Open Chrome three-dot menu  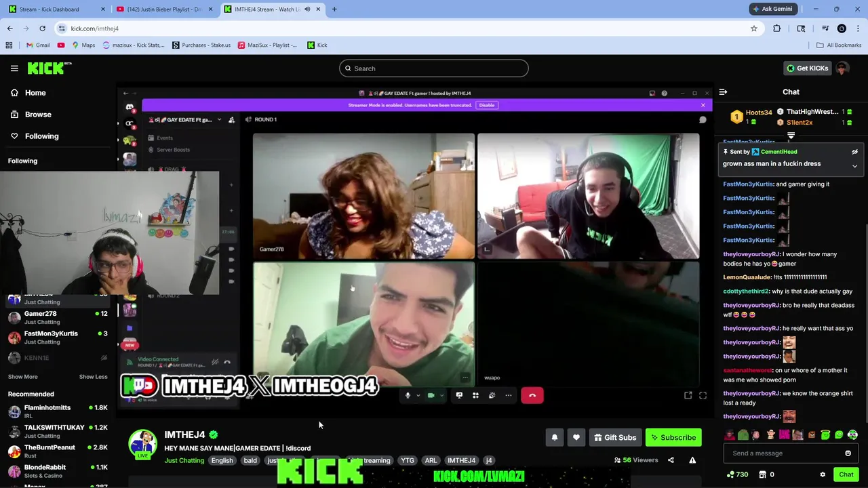[858, 28]
